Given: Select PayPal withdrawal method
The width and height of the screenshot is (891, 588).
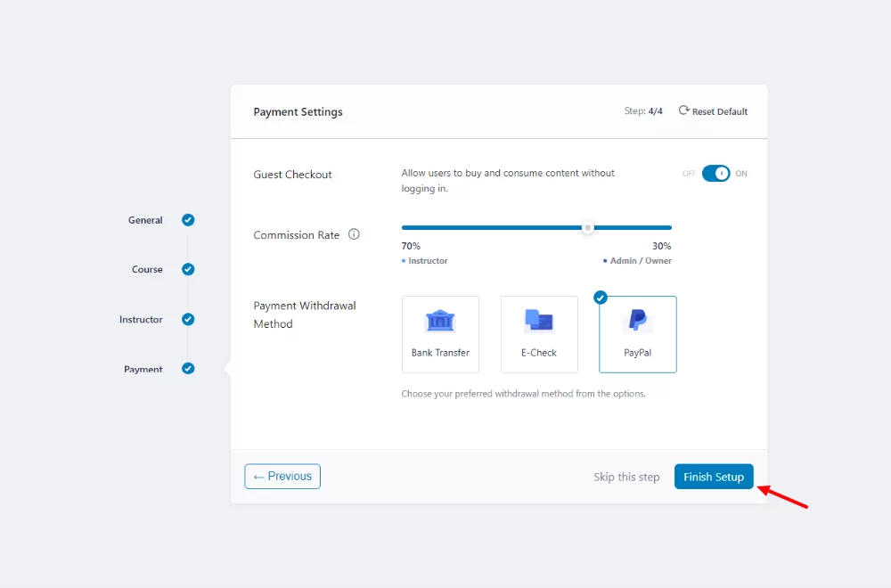Looking at the screenshot, I should tap(638, 334).
